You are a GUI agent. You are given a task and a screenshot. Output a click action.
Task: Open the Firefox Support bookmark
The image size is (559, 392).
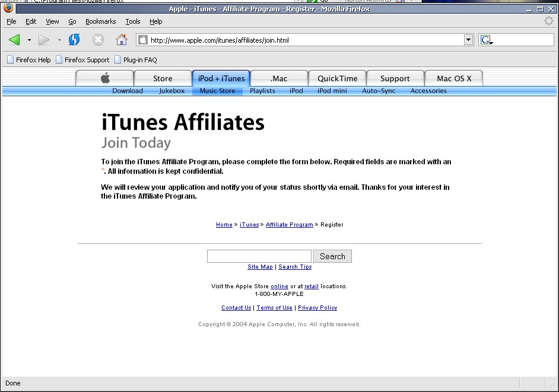(x=82, y=60)
